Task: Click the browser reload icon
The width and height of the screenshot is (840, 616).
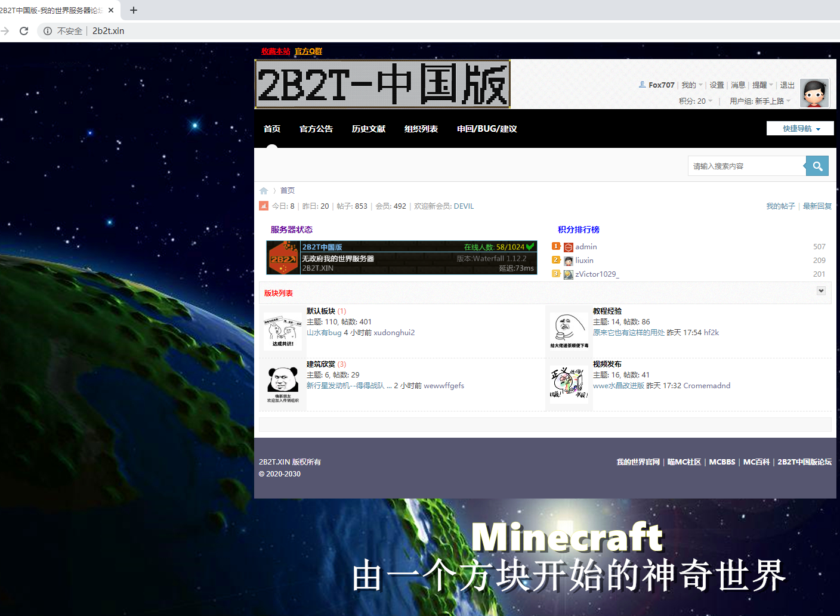Action: (24, 31)
